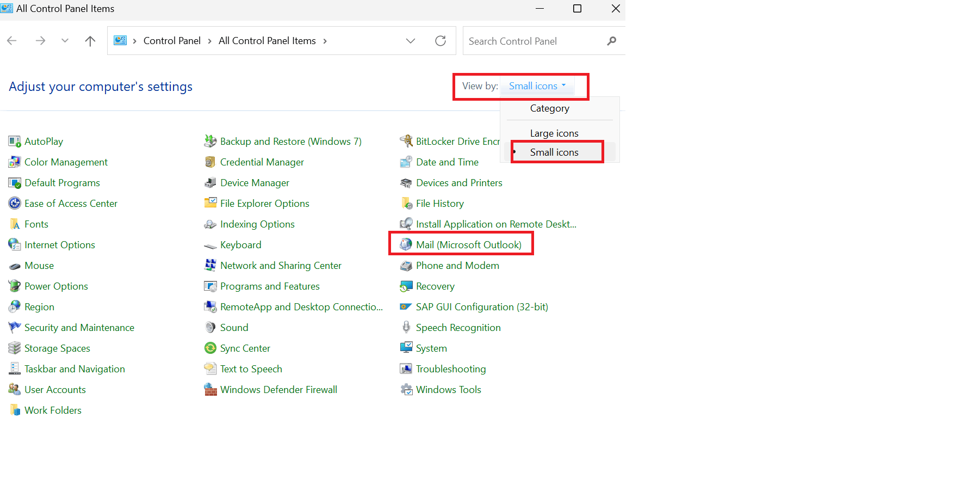This screenshot has height=491, width=980.
Task: Select Small icons from the view menu
Action: (x=555, y=152)
